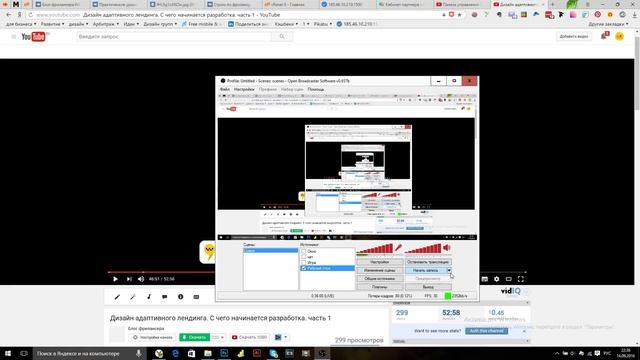The height and width of the screenshot is (360, 640).
Task: Open Edge browser from taskbar
Action: [176, 353]
